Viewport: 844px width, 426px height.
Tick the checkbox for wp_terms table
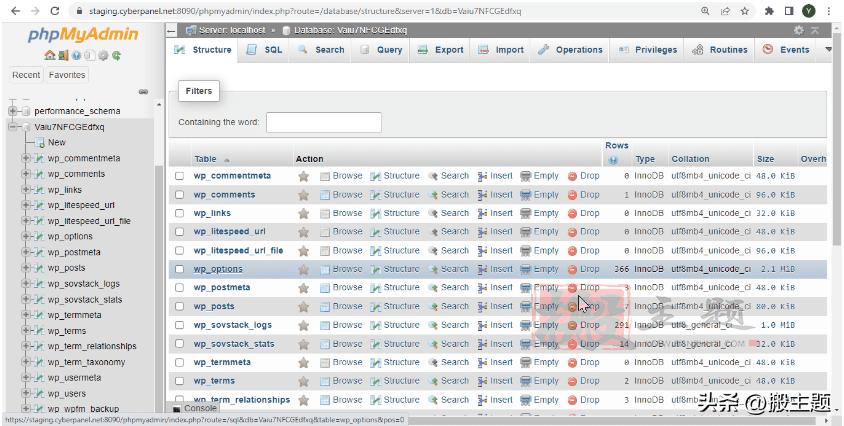coord(180,381)
